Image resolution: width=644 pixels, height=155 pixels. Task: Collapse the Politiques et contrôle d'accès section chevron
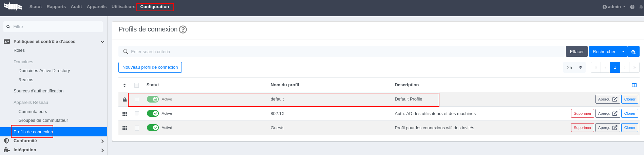[x=102, y=42]
